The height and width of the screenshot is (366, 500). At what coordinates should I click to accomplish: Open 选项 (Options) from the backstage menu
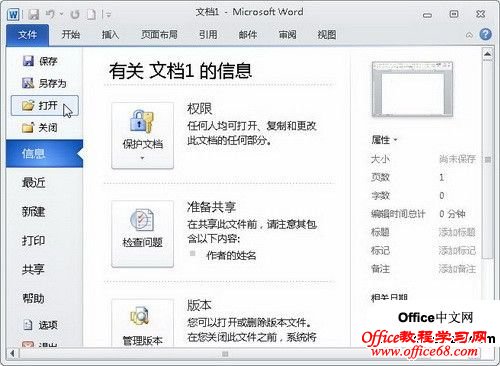44,325
